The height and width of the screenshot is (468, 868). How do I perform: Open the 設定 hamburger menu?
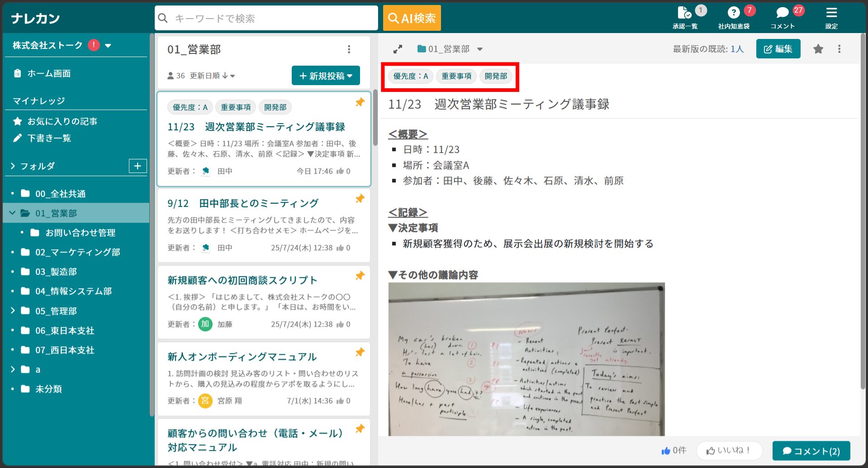coord(831,17)
